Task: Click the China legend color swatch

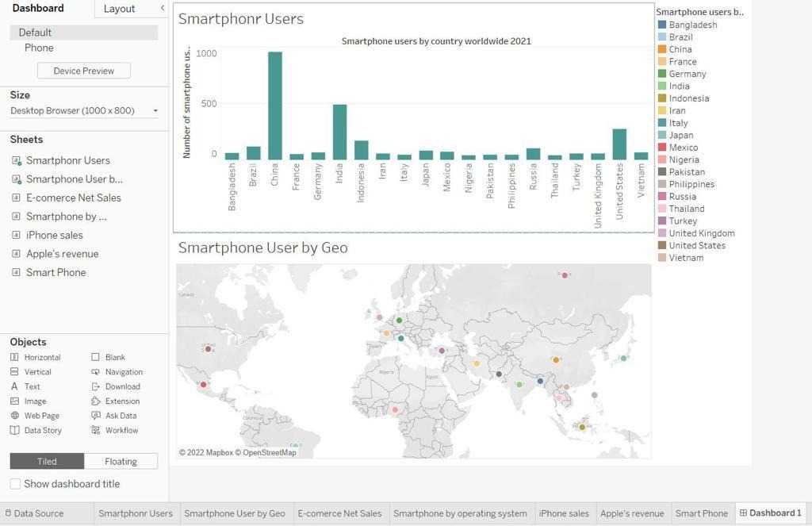Action: click(x=662, y=49)
